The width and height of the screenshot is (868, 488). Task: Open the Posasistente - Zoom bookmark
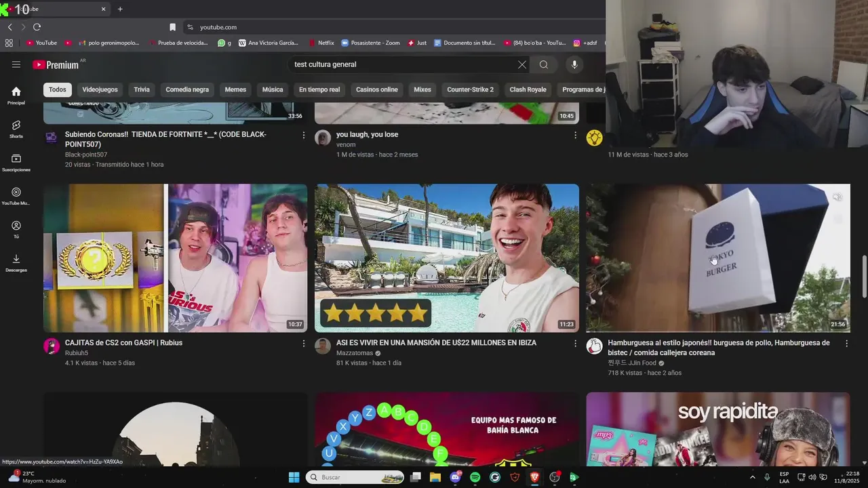click(x=370, y=43)
